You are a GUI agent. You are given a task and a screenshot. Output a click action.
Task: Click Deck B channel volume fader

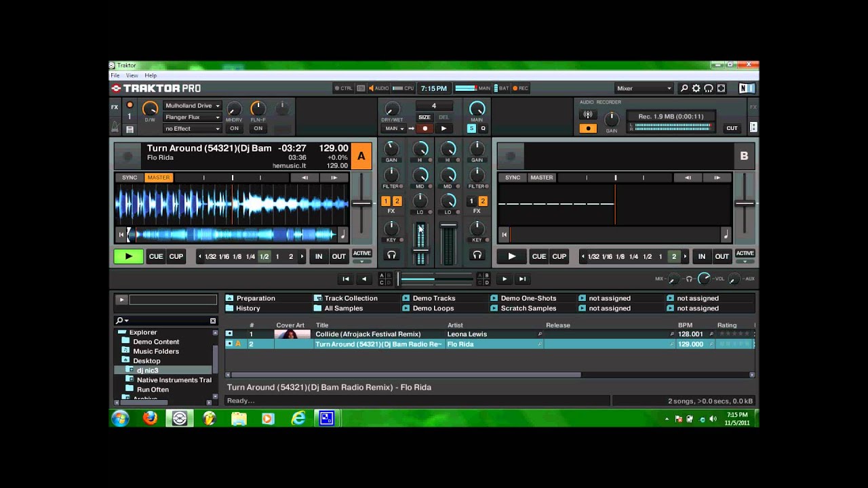[448, 225]
